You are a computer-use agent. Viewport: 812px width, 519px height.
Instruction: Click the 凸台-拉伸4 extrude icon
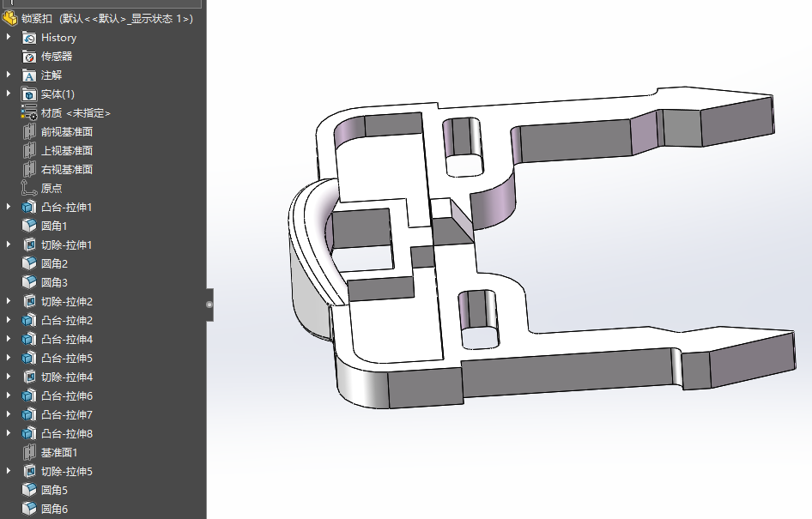29,340
